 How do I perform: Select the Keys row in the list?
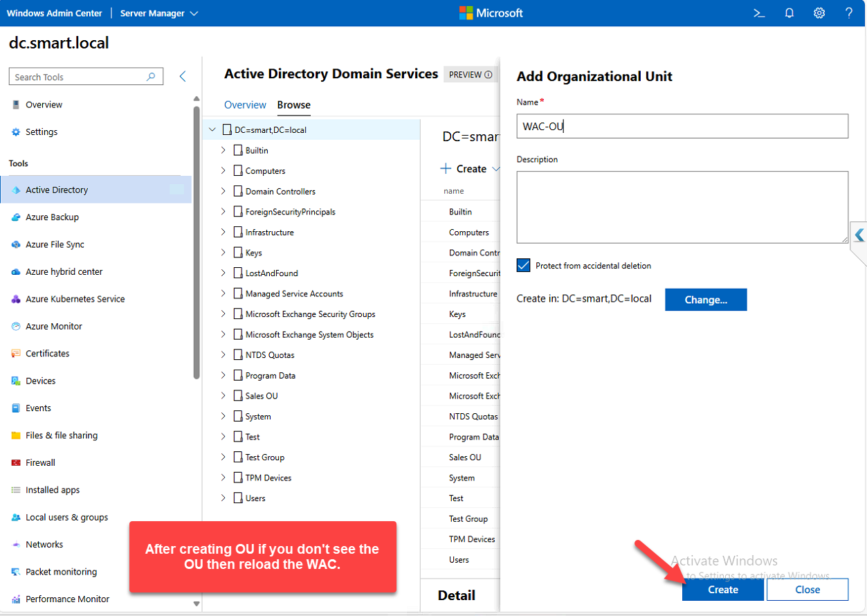pyautogui.click(x=460, y=314)
